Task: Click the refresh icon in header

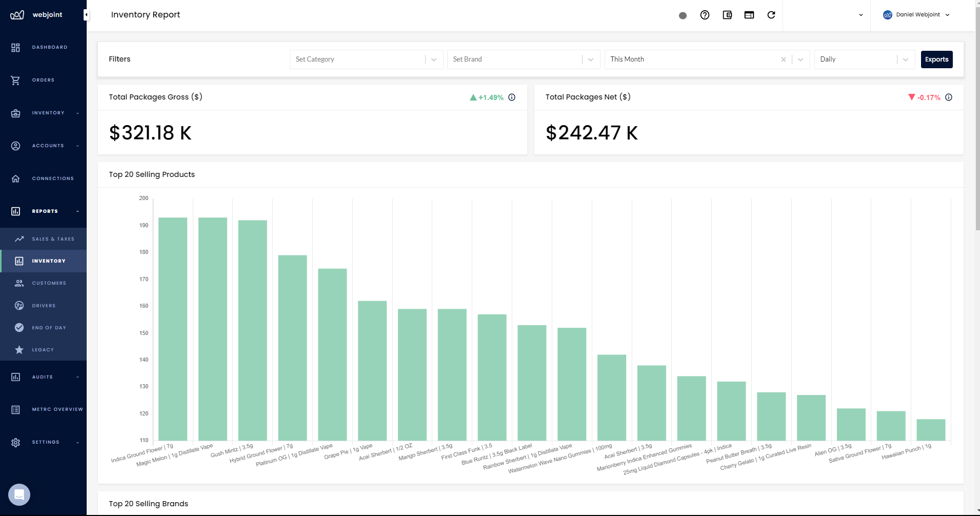Action: pos(771,15)
